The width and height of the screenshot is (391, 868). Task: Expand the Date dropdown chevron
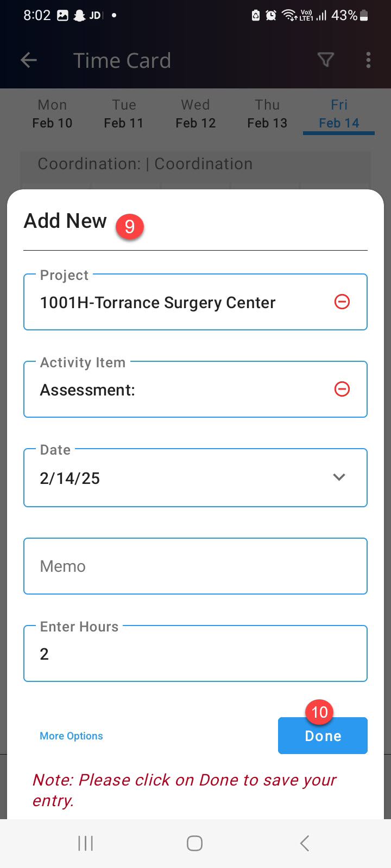[x=339, y=477]
